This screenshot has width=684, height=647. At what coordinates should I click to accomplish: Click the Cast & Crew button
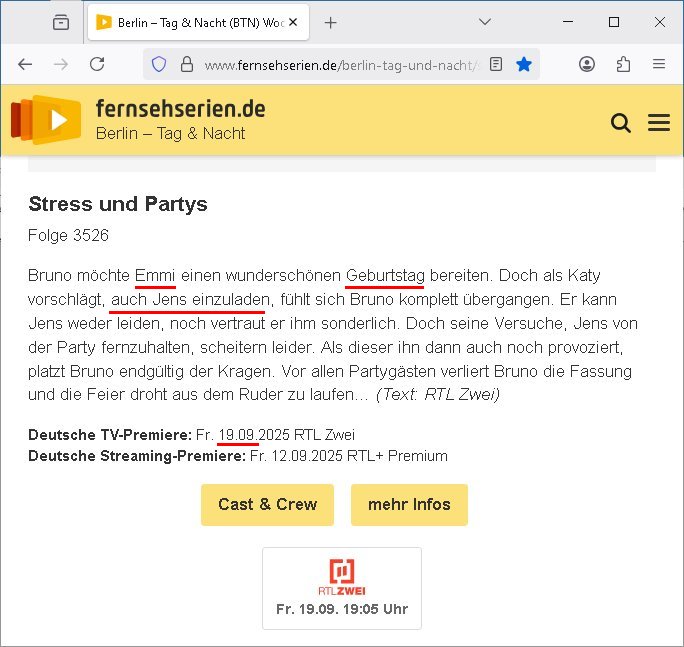(267, 504)
